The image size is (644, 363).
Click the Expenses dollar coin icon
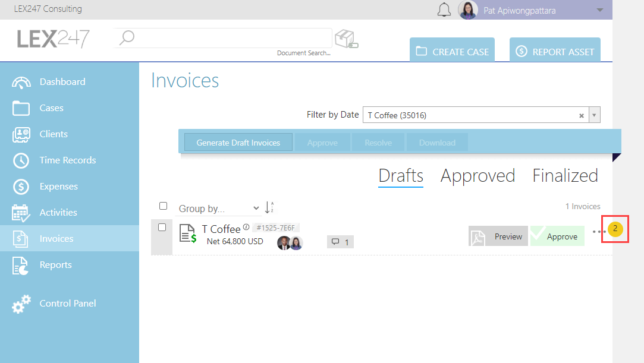click(x=21, y=187)
